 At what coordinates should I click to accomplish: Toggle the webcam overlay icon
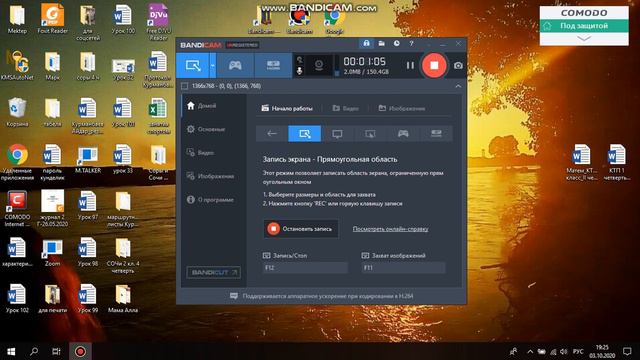click(x=319, y=65)
